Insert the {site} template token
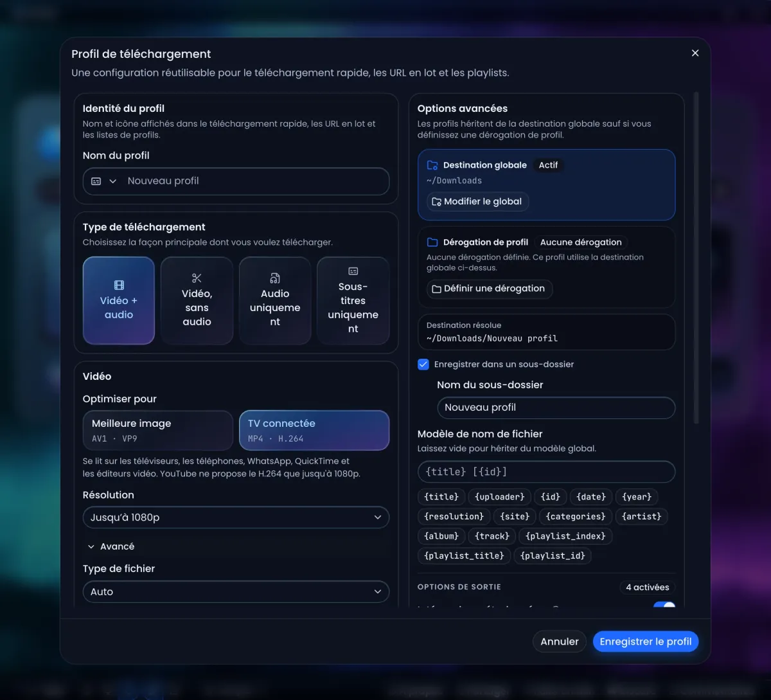 (x=514, y=516)
